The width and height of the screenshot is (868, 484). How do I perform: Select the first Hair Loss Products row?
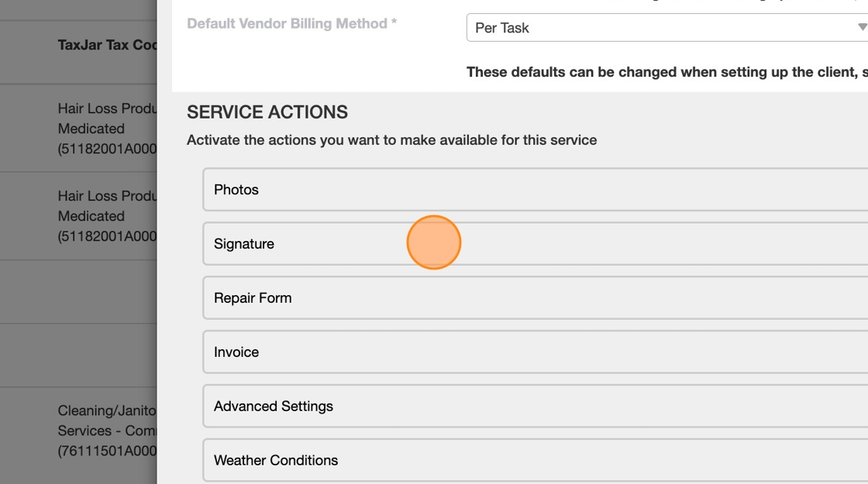(x=107, y=129)
